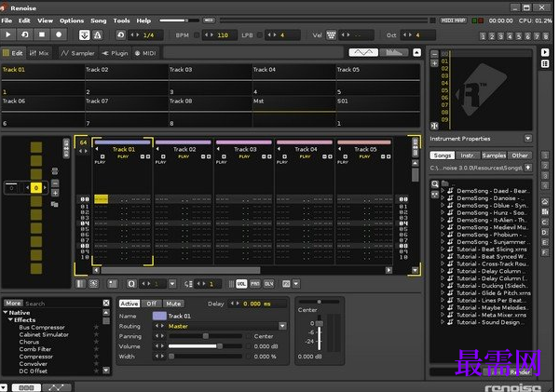Go up one folder with the arrow icon
The width and height of the screenshot is (559, 392).
point(528,168)
